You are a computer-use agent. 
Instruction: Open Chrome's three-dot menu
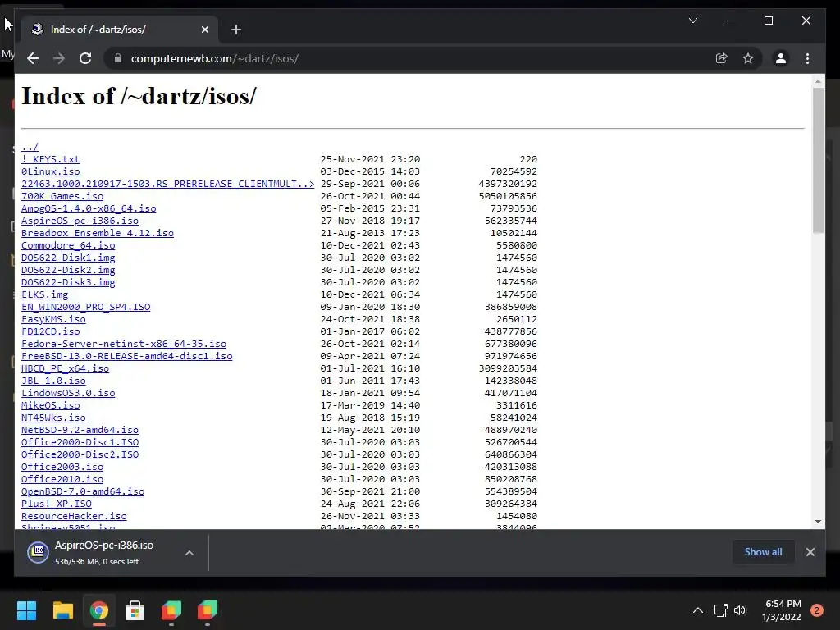pos(807,58)
